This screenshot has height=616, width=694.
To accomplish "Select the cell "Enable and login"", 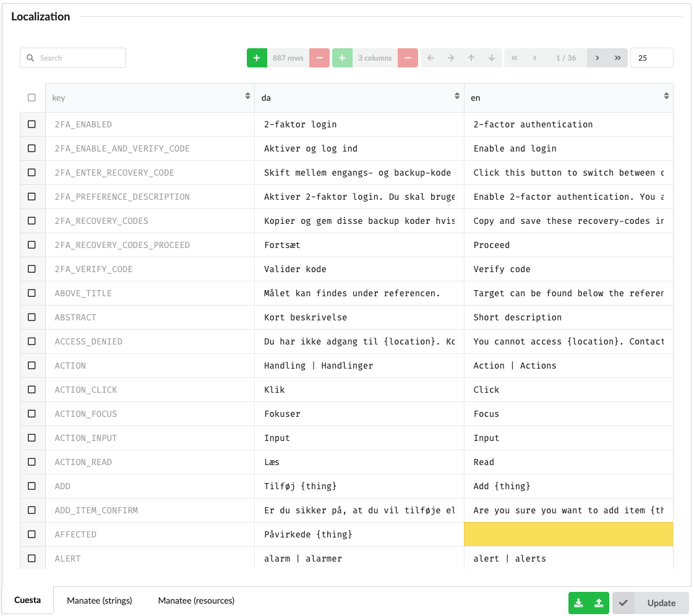I will coord(568,148).
